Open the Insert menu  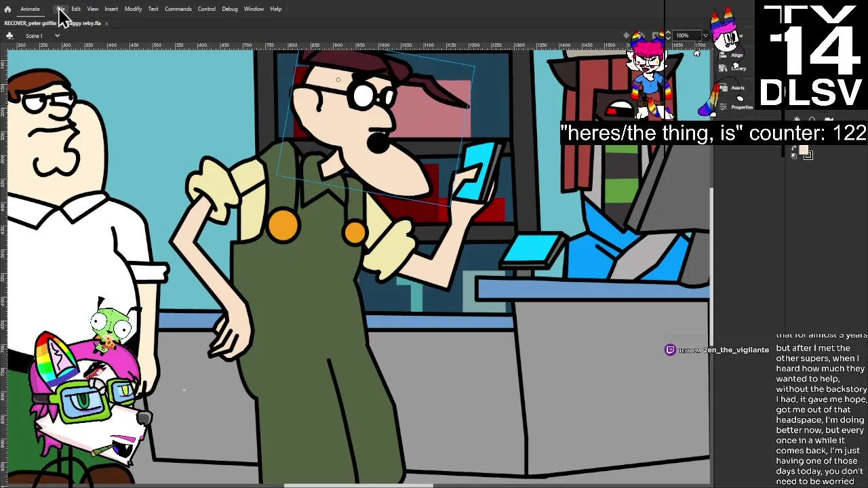(x=111, y=9)
